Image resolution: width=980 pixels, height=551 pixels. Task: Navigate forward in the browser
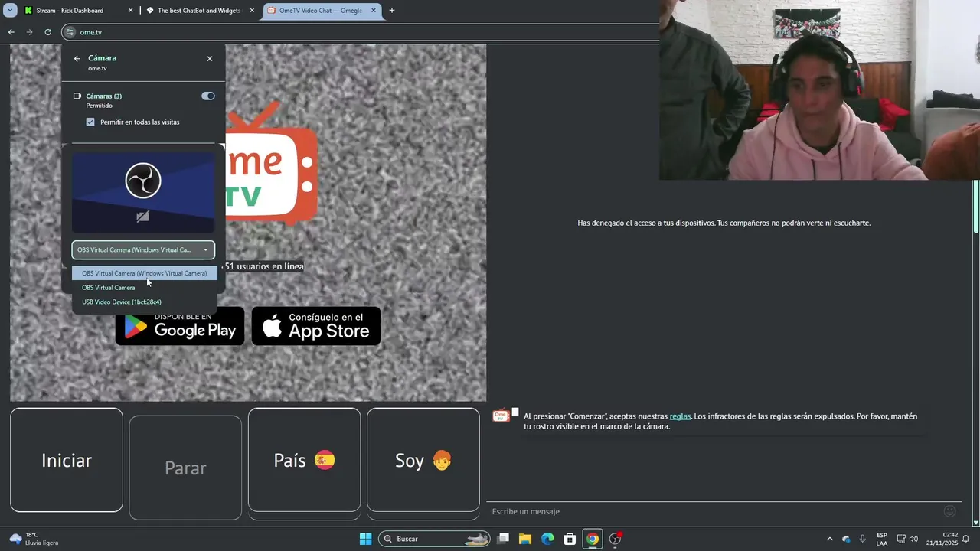[29, 32]
